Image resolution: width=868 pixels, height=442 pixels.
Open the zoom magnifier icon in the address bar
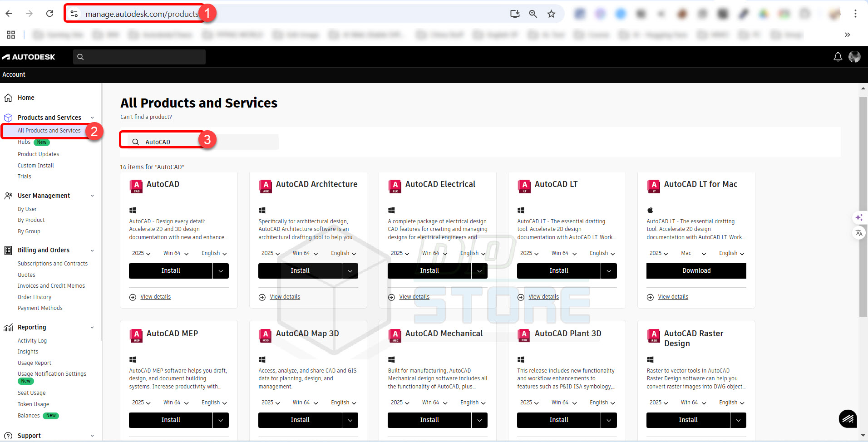point(533,14)
